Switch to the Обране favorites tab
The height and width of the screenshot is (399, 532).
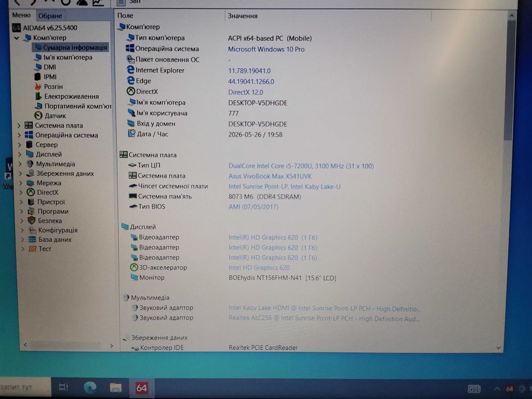tap(50, 16)
